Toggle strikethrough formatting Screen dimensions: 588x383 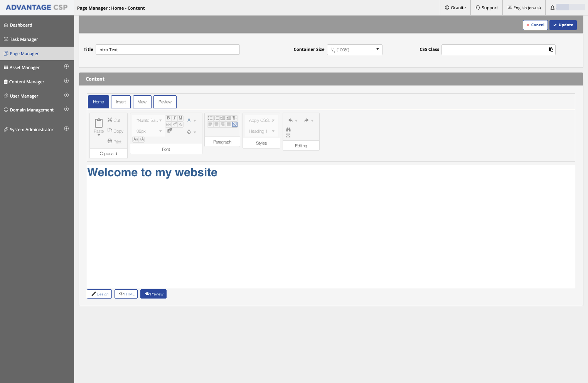(x=168, y=124)
